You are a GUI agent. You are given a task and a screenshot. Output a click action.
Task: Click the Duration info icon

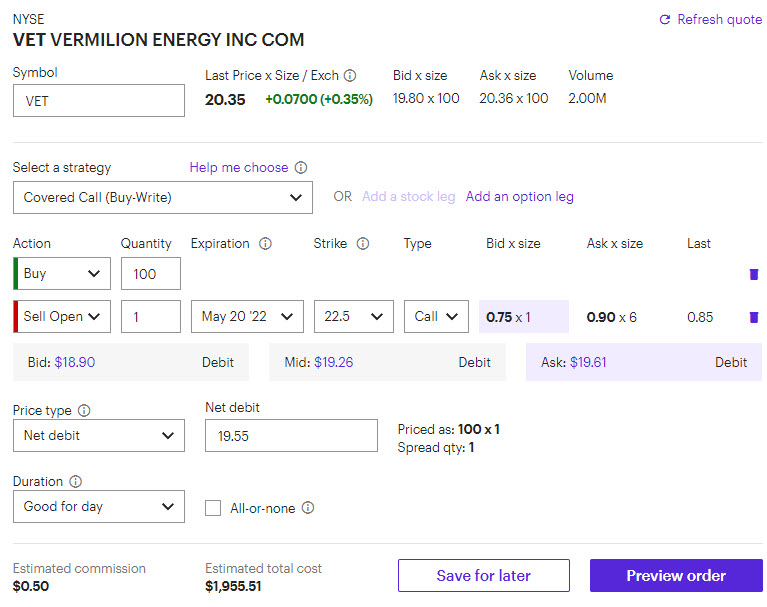(75, 481)
